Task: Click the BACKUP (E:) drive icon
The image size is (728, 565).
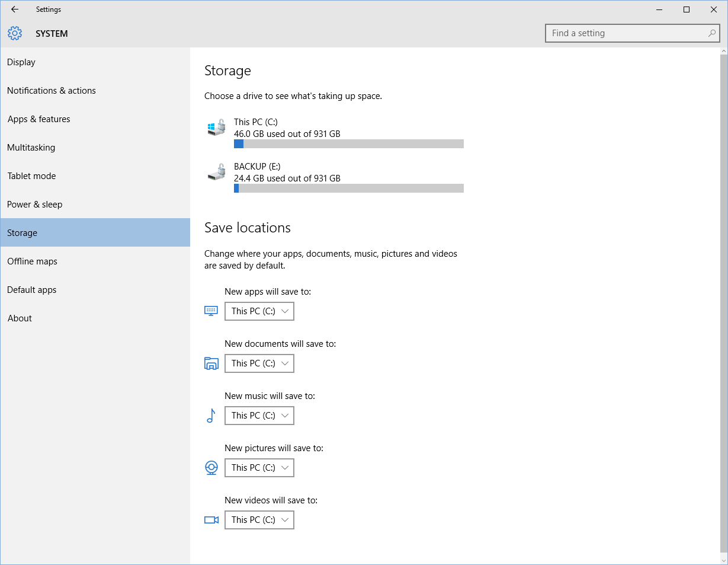Action: coord(217,172)
